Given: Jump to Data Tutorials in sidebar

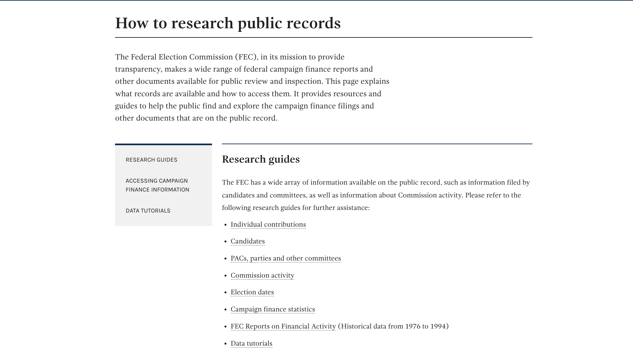Looking at the screenshot, I should [148, 211].
